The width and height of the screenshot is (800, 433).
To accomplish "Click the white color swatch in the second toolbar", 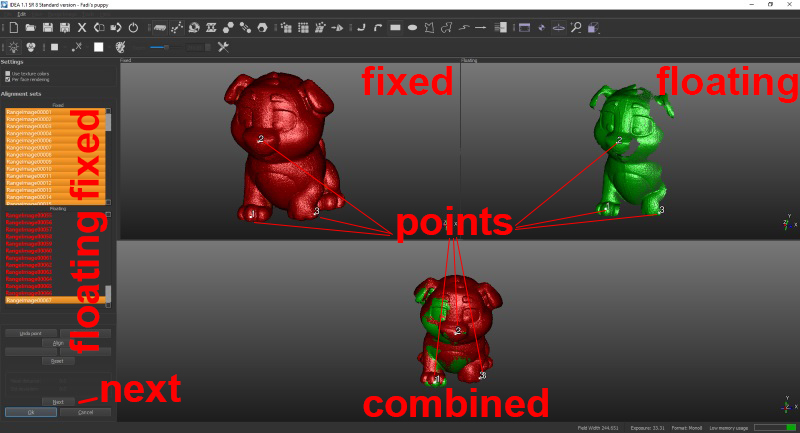I will point(98,47).
